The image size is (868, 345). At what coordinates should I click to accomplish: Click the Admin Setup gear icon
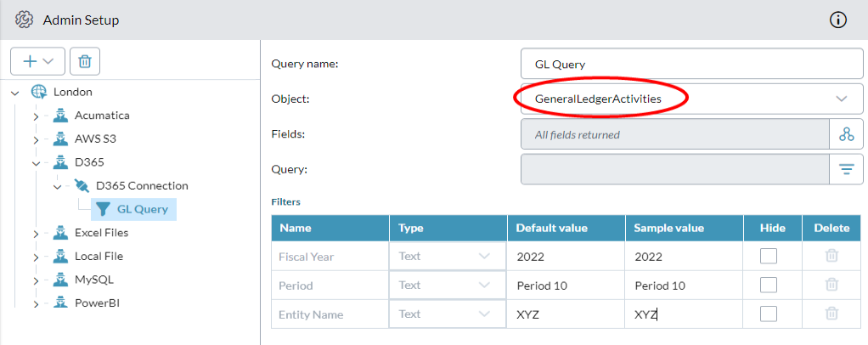click(25, 20)
